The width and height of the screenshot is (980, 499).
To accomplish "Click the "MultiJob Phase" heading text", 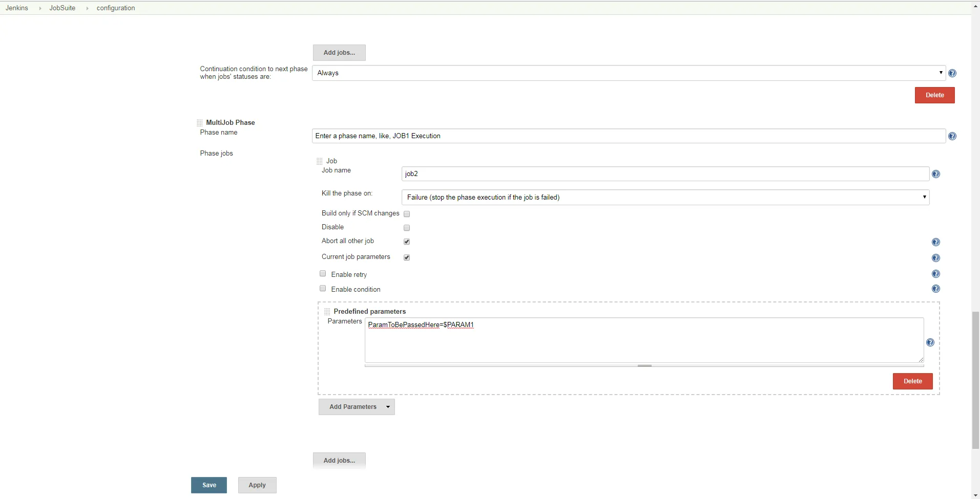I will pyautogui.click(x=231, y=123).
